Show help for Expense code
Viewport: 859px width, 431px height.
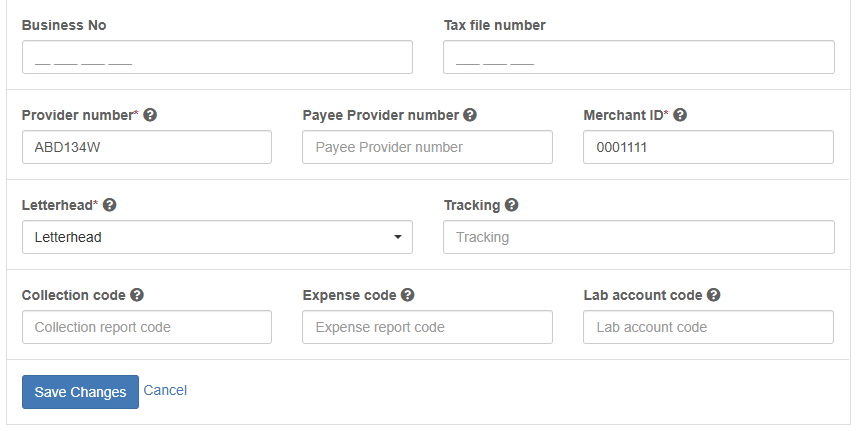pos(408,295)
